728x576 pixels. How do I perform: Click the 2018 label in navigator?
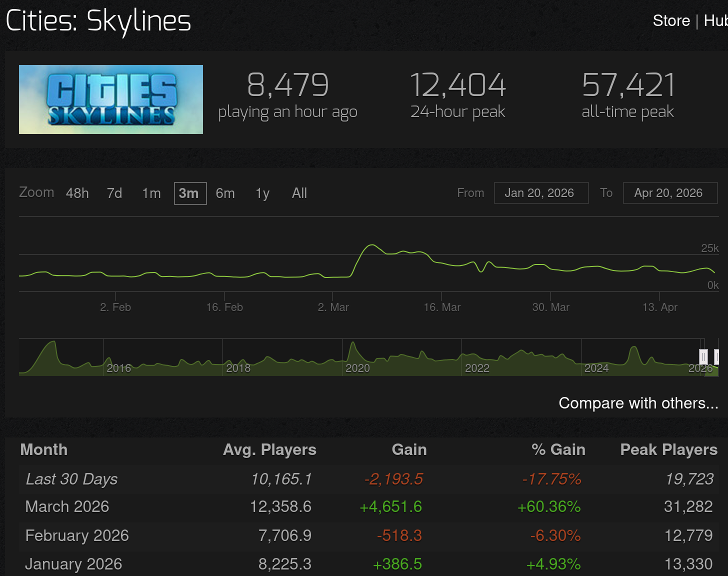click(x=238, y=368)
